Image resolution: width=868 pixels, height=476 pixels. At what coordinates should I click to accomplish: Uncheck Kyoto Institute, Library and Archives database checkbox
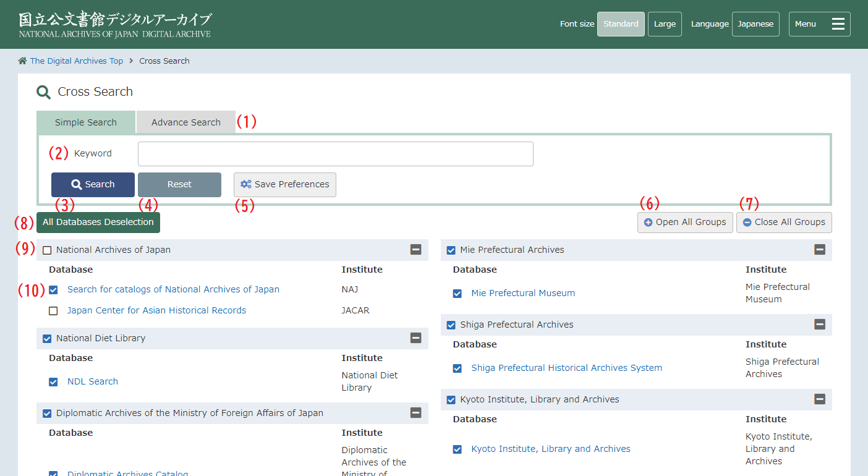click(457, 449)
